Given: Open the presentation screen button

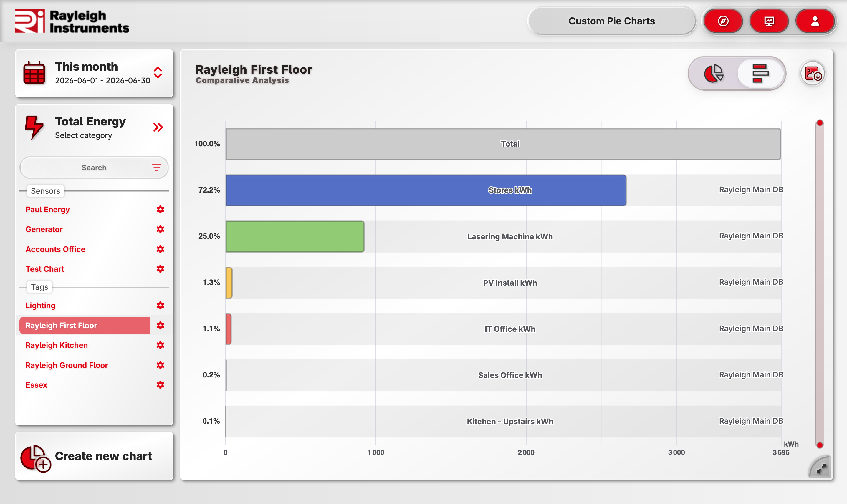Looking at the screenshot, I should (769, 21).
